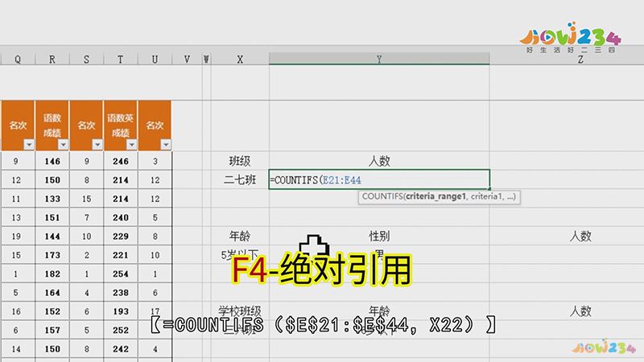Viewport: 644px width, 362px height.
Task: Select cell with value 151
Action: [x=52, y=217]
